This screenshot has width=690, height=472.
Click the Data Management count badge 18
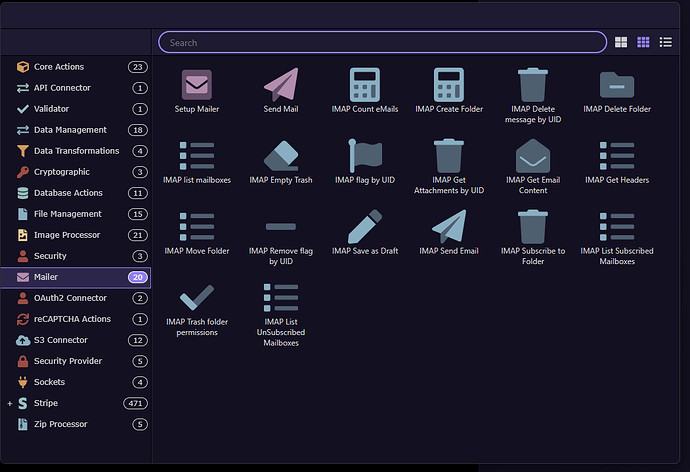tap(138, 130)
